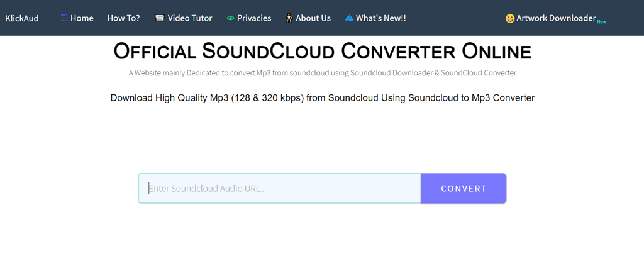Click the KlickAud brand logo
Image resolution: width=644 pixels, height=266 pixels.
(22, 18)
